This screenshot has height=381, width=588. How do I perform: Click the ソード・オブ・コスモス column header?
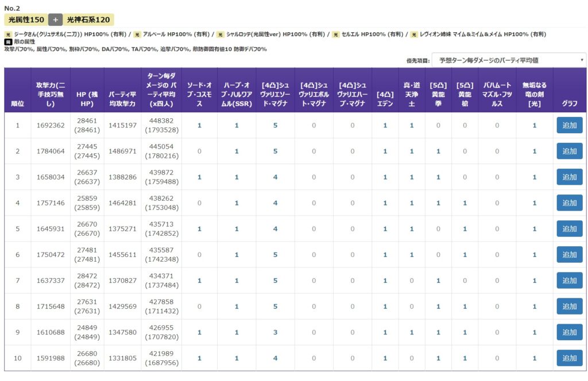tap(199, 90)
